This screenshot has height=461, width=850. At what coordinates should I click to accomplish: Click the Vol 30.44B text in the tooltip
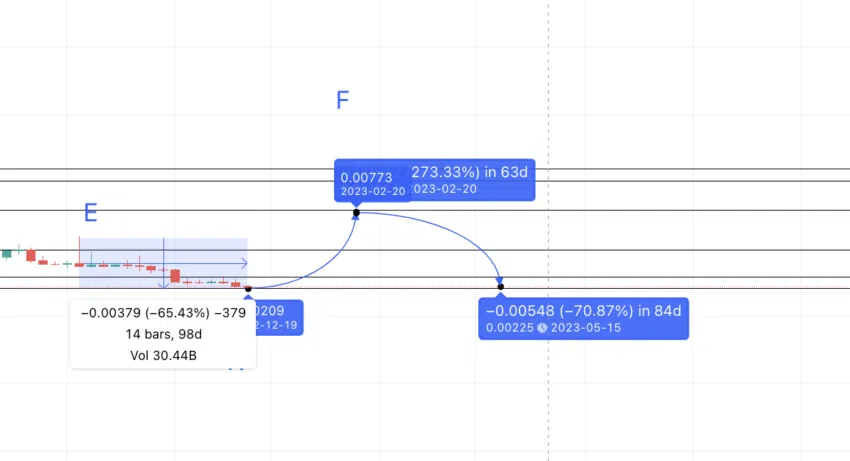click(163, 356)
